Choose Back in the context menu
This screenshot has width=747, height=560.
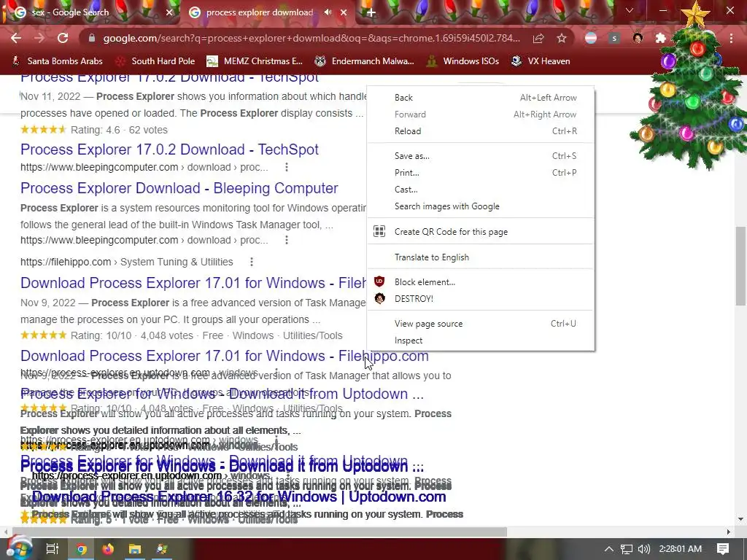click(481, 98)
